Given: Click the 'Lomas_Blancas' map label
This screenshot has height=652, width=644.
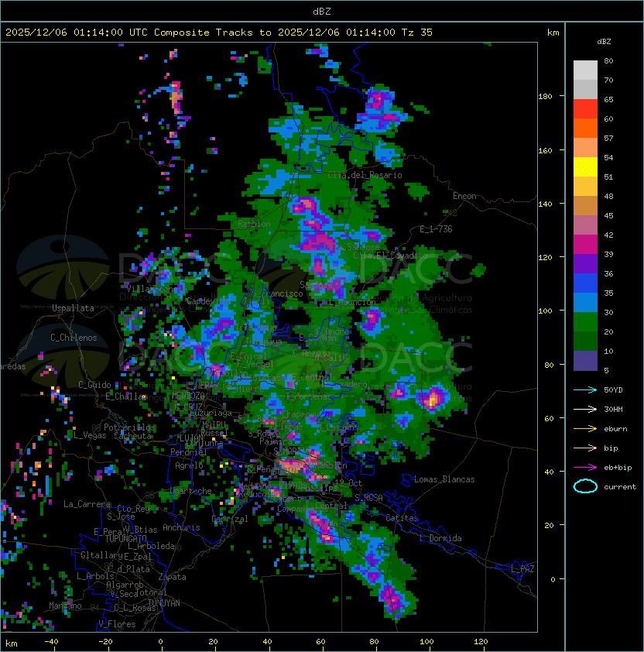Looking at the screenshot, I should pyautogui.click(x=444, y=479).
